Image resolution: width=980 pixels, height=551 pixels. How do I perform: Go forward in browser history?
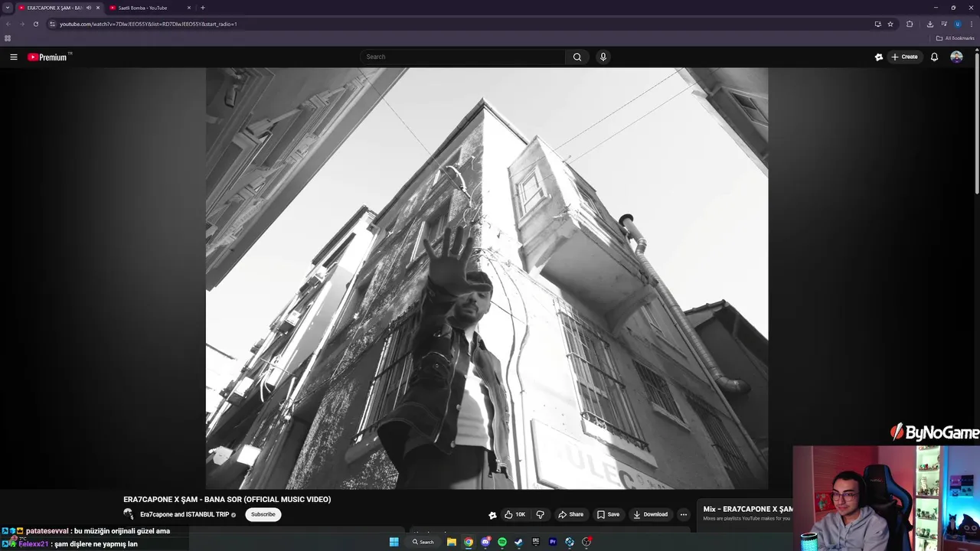pyautogui.click(x=21, y=24)
